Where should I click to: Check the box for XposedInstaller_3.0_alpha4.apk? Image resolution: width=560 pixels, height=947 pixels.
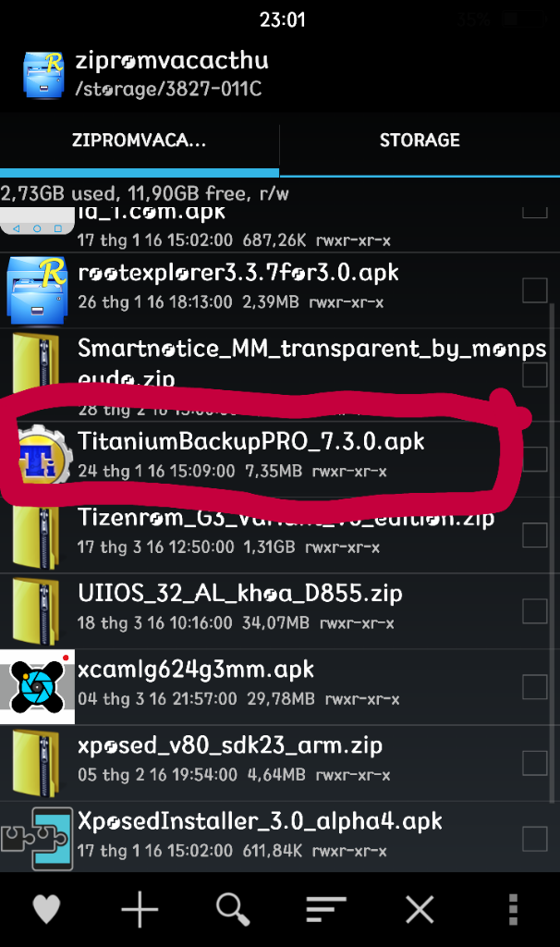[535, 839]
